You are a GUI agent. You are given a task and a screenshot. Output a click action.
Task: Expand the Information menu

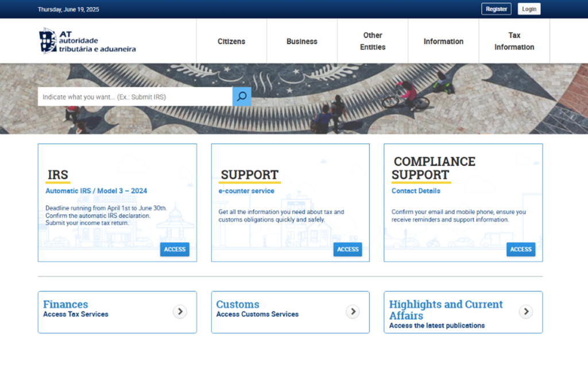443,41
